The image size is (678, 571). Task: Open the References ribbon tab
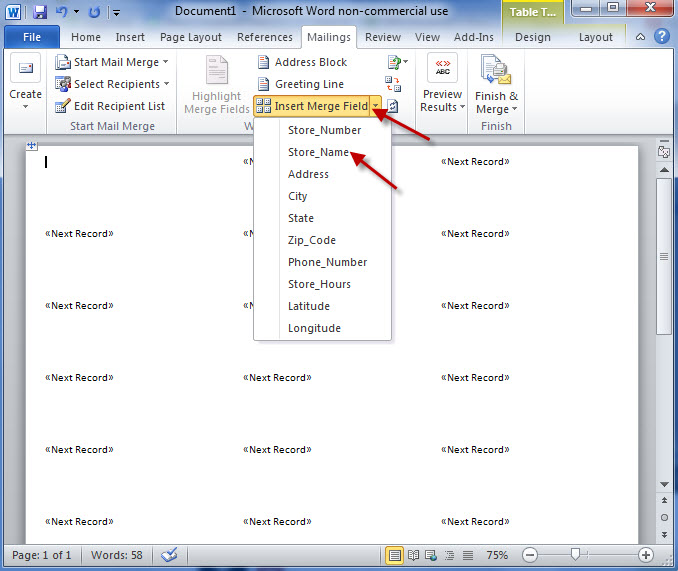tap(265, 38)
